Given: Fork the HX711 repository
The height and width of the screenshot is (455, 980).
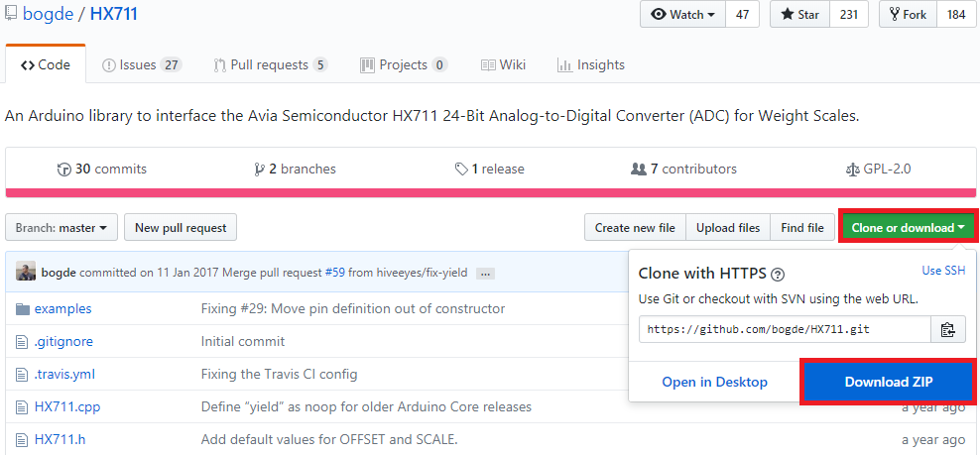Looking at the screenshot, I should coord(908,15).
